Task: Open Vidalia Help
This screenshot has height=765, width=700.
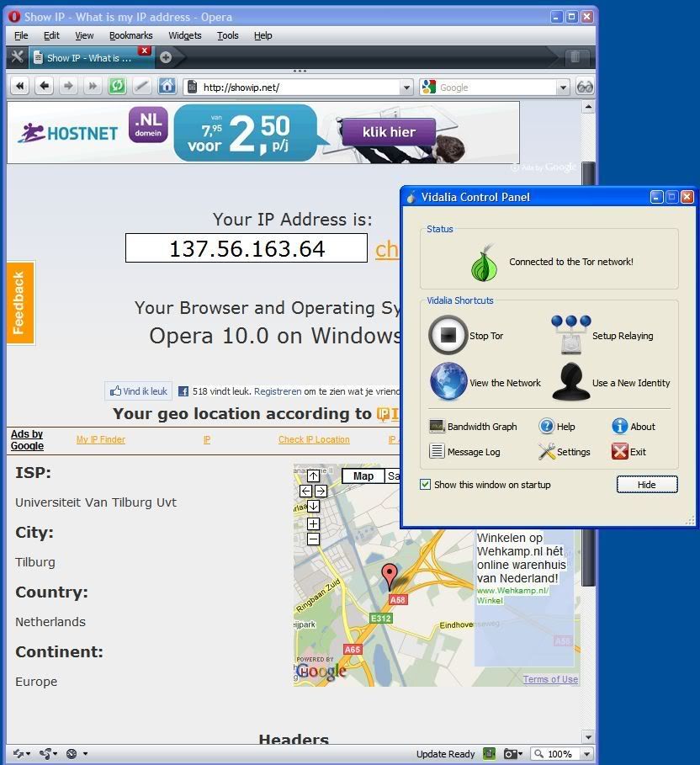Action: click(557, 427)
